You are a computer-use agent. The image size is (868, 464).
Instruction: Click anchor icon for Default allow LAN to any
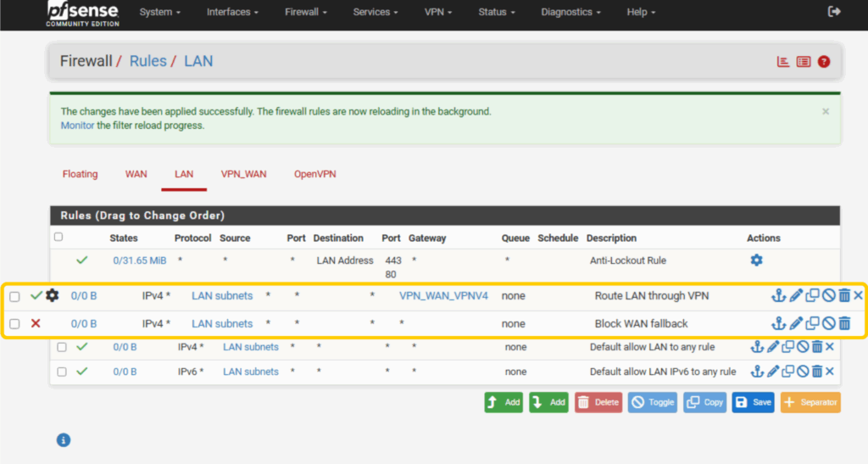pos(757,347)
